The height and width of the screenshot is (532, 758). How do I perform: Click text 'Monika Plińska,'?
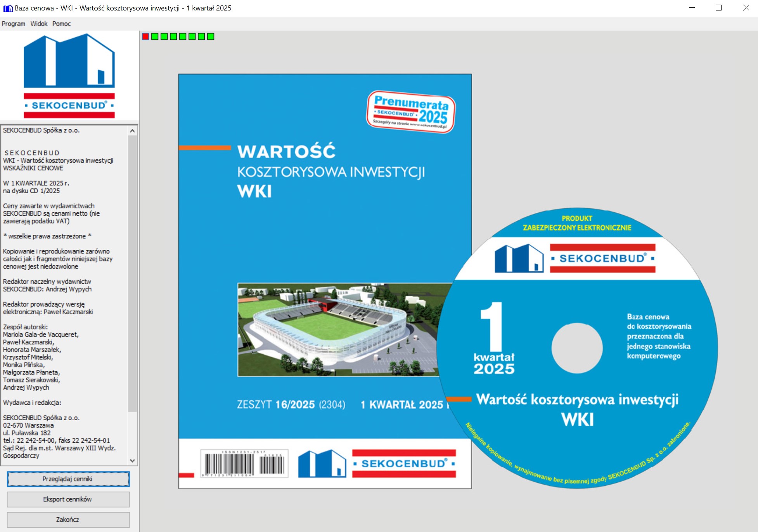pos(24,365)
